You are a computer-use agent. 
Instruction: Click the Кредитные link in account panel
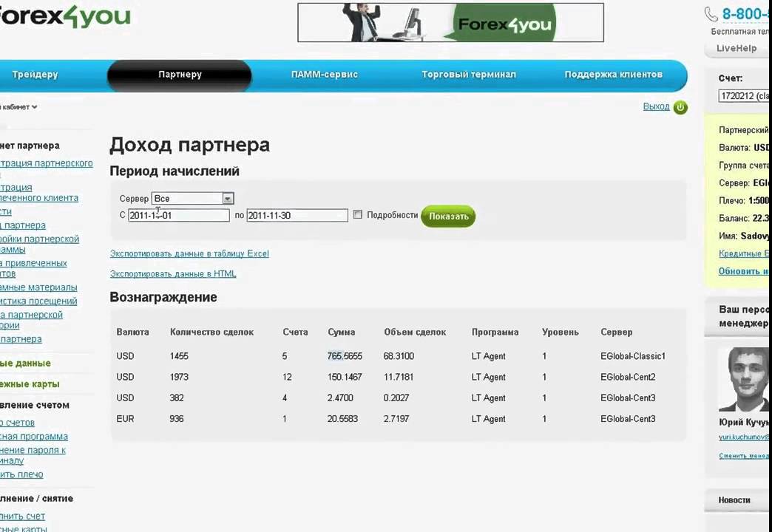coord(745,253)
